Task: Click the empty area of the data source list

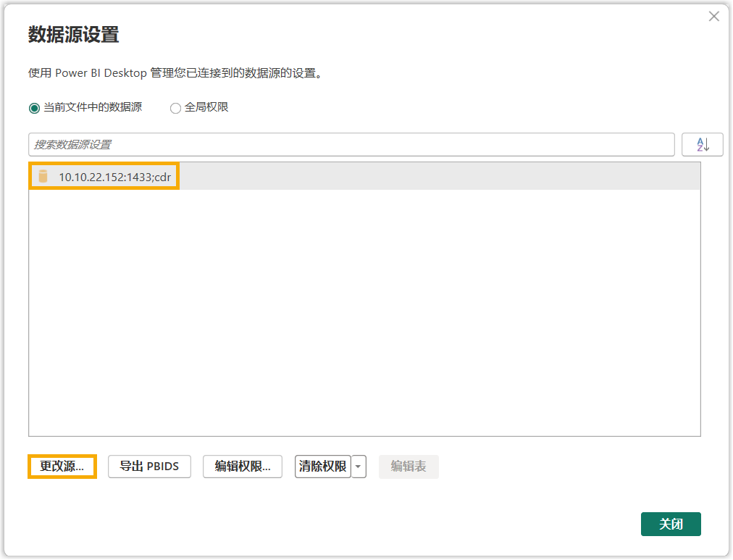Action: 364,312
